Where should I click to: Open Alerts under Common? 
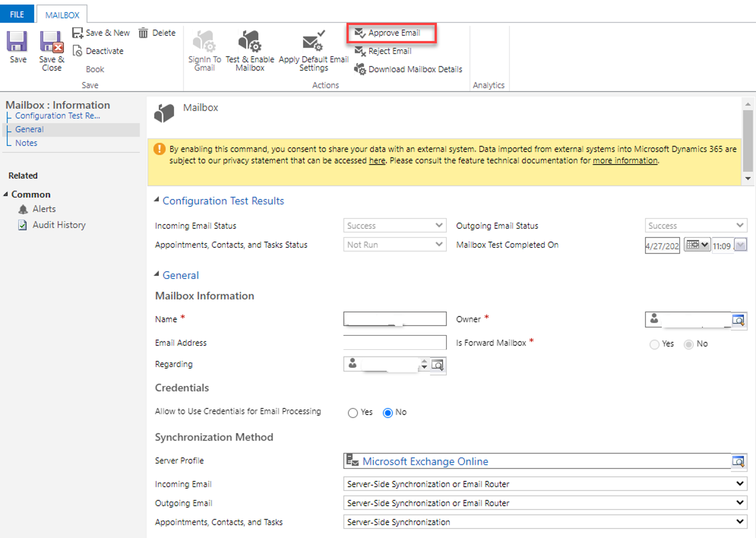tap(44, 209)
